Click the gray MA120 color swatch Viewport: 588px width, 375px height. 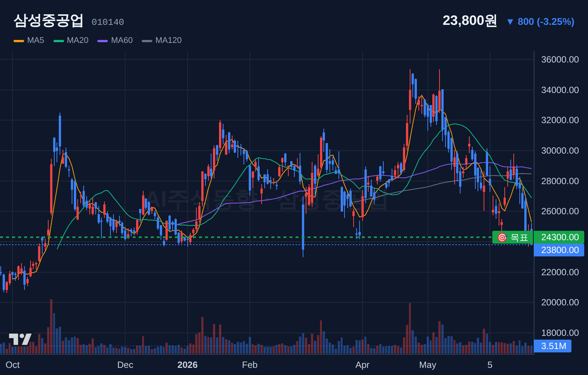(147, 41)
